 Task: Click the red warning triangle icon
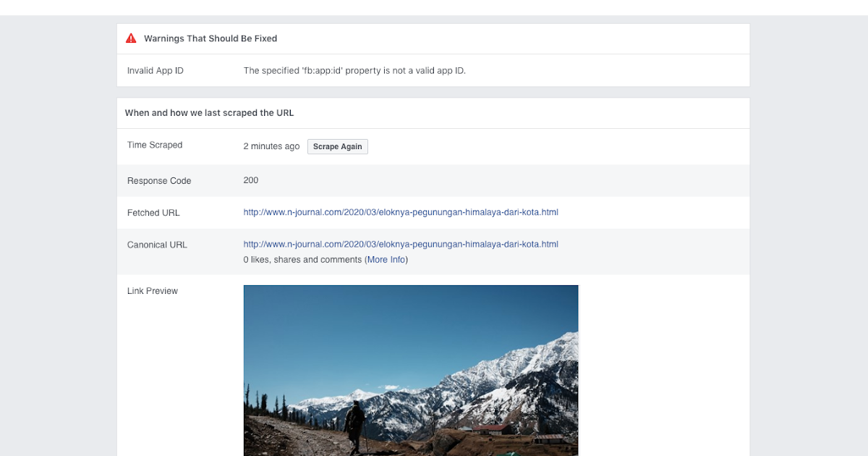point(131,38)
